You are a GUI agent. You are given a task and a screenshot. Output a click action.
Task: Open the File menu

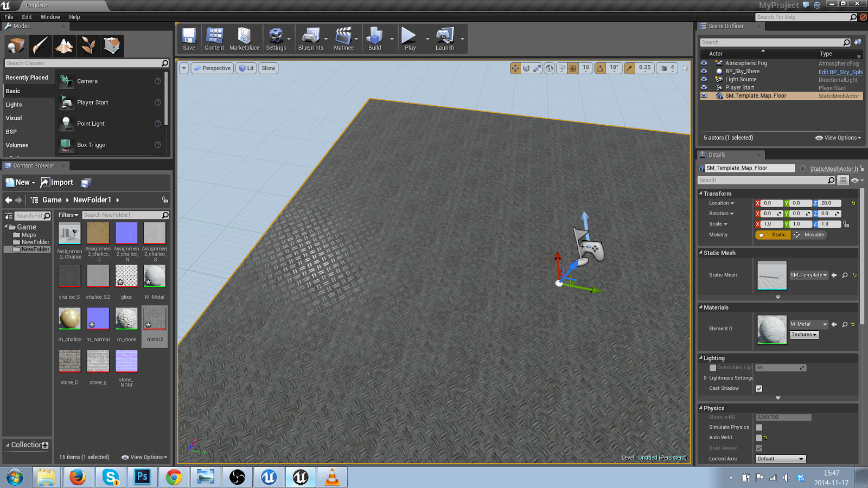pos(9,17)
